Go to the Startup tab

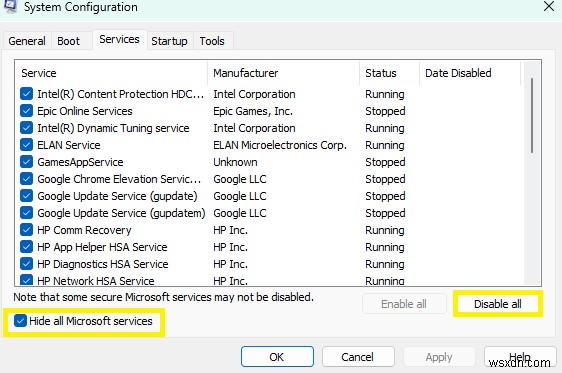(169, 41)
